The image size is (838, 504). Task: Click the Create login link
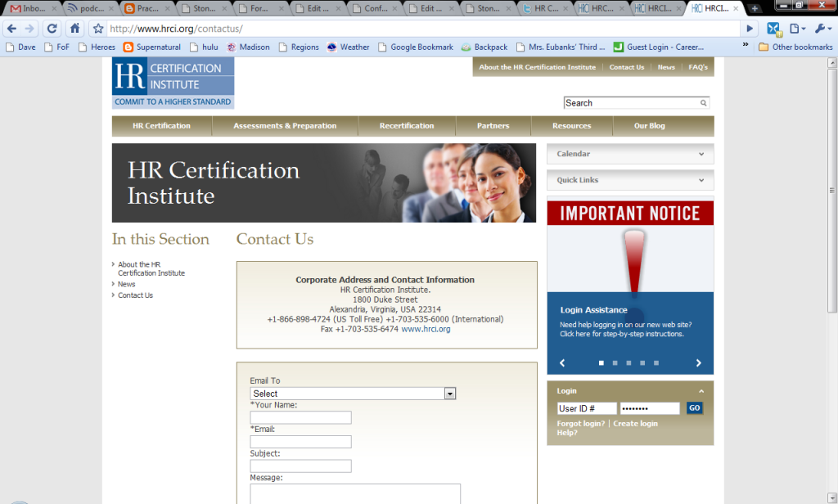(x=635, y=424)
